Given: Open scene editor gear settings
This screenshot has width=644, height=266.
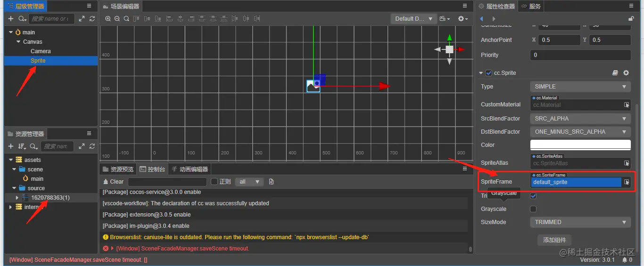Looking at the screenshot, I should tap(463, 19).
